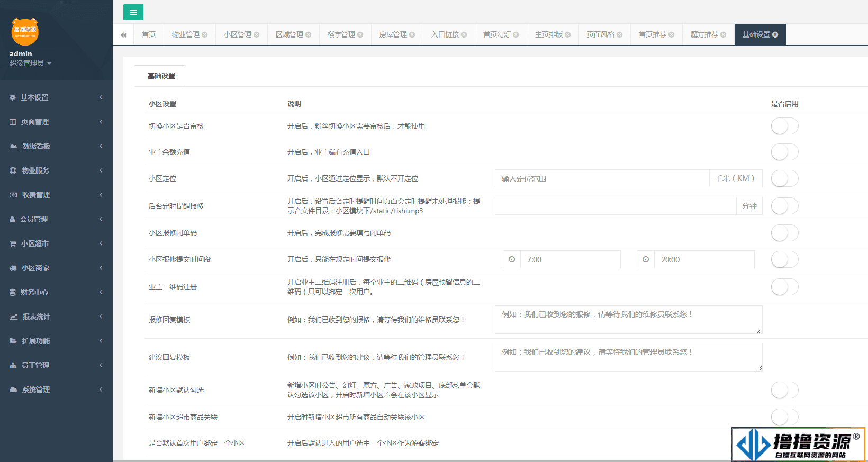The width and height of the screenshot is (868, 462).
Task: Close the 楼宇管理 tab
Action: click(360, 35)
